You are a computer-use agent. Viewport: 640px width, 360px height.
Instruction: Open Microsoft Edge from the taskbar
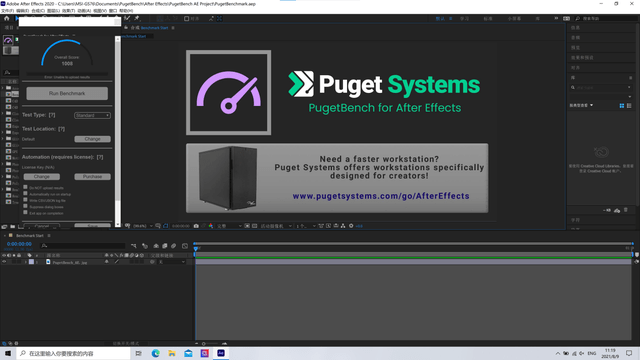point(156,353)
